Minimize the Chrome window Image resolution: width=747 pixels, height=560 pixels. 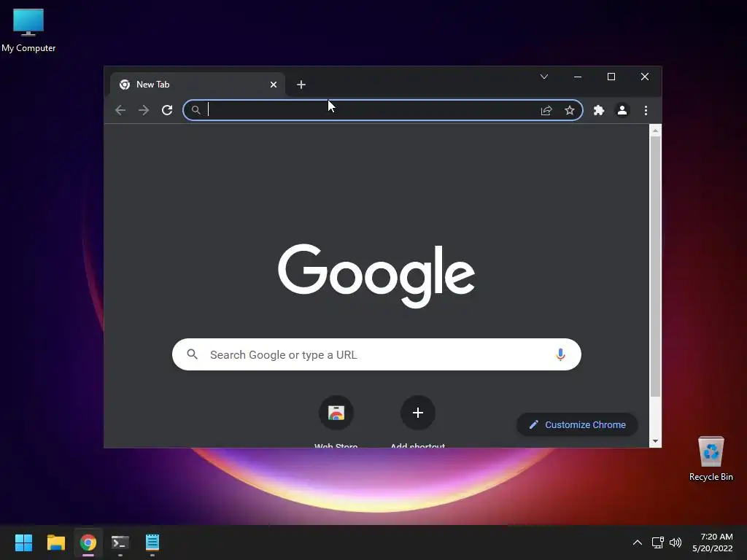[x=578, y=77]
